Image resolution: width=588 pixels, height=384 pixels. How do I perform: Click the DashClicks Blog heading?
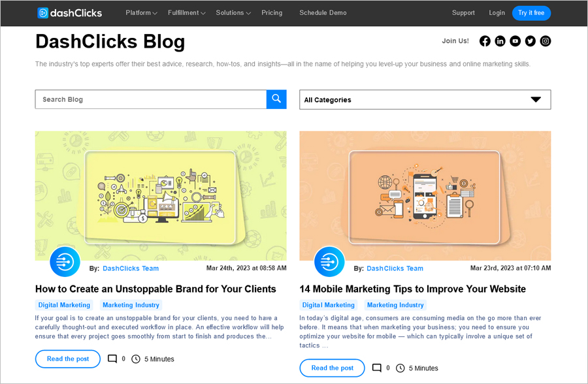pos(110,42)
